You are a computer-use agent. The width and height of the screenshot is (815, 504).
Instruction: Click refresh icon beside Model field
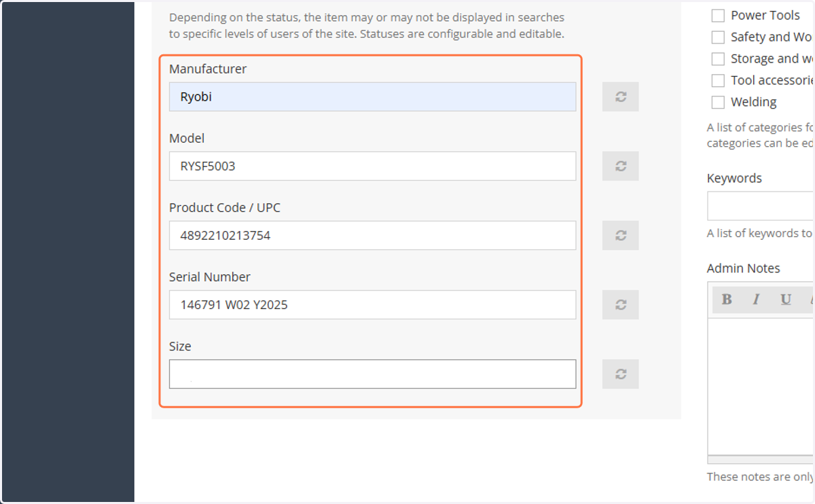(x=620, y=166)
